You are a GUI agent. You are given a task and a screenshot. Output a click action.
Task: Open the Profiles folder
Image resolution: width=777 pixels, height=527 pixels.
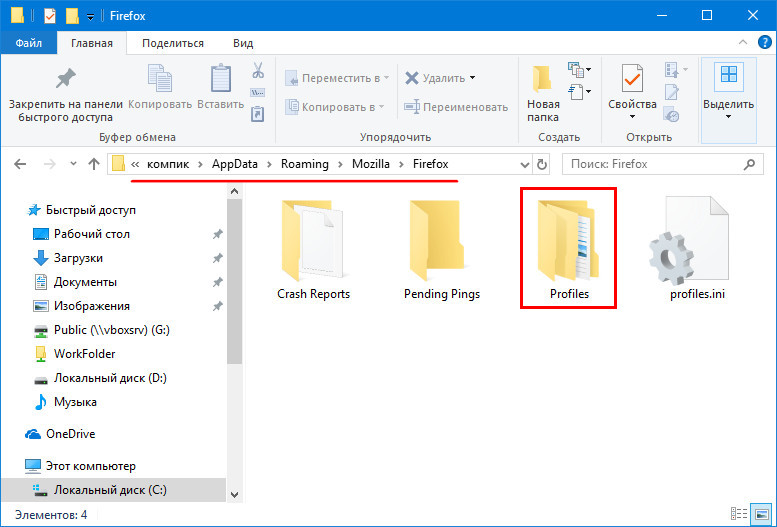(x=568, y=246)
